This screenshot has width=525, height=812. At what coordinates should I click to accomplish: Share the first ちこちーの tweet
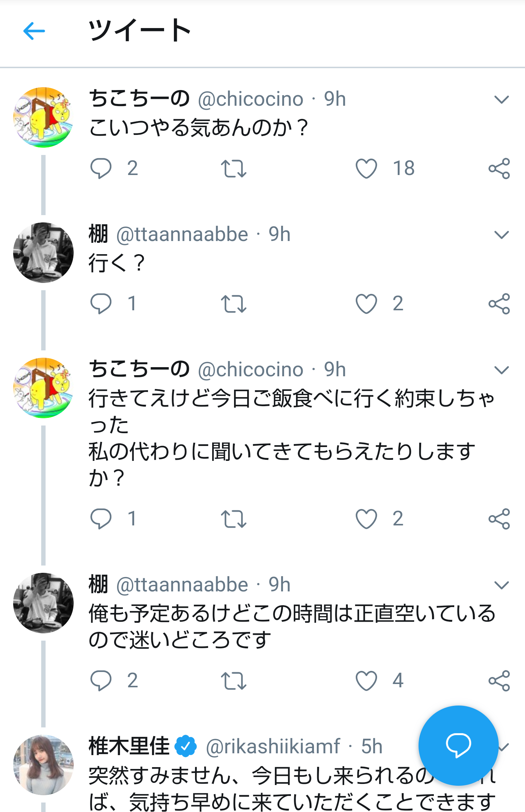[499, 168]
